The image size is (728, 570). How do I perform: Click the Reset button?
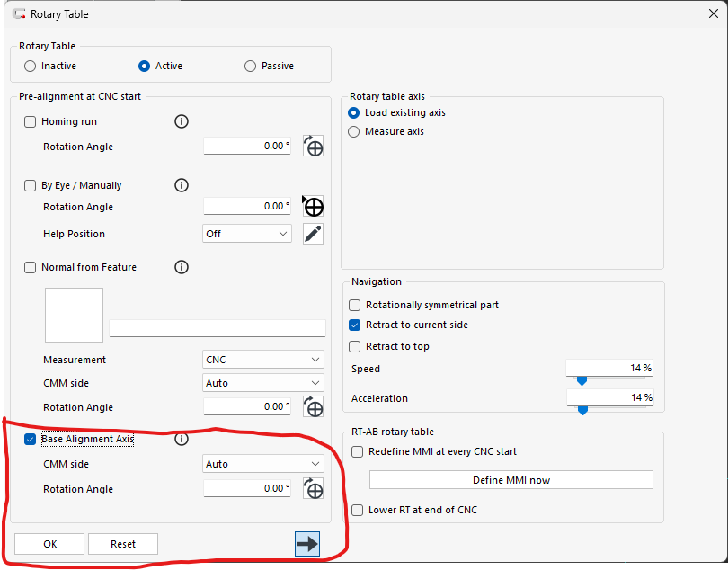(123, 544)
